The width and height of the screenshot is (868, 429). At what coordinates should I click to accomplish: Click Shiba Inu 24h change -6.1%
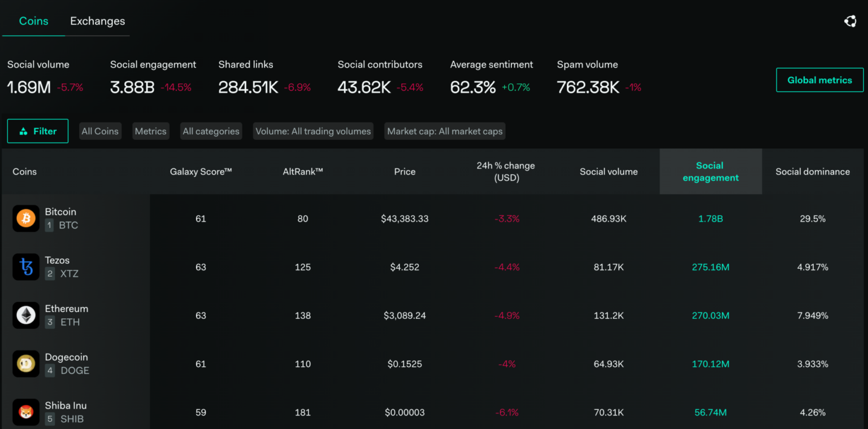pyautogui.click(x=507, y=413)
